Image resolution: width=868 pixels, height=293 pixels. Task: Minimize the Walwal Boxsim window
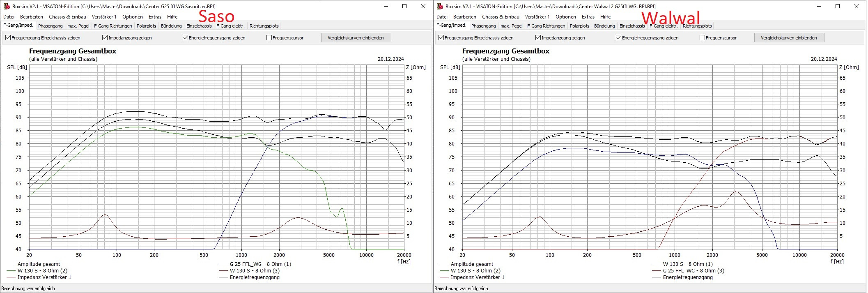pyautogui.click(x=819, y=6)
